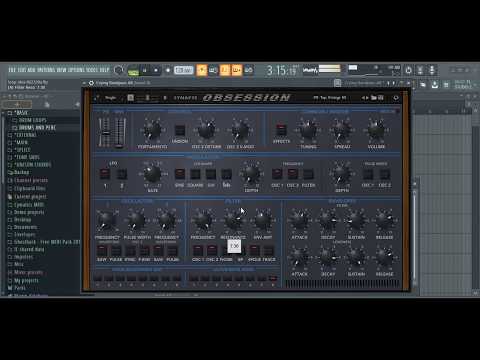Image resolution: width=480 pixels, height=360 pixels.
Task: Toggle filter 4POLE button
Action: click(x=254, y=250)
